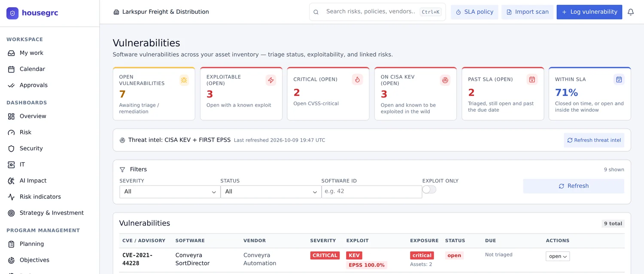Open the AI Impact dashboard link
Screen dimensions: 644x274
[33, 181]
